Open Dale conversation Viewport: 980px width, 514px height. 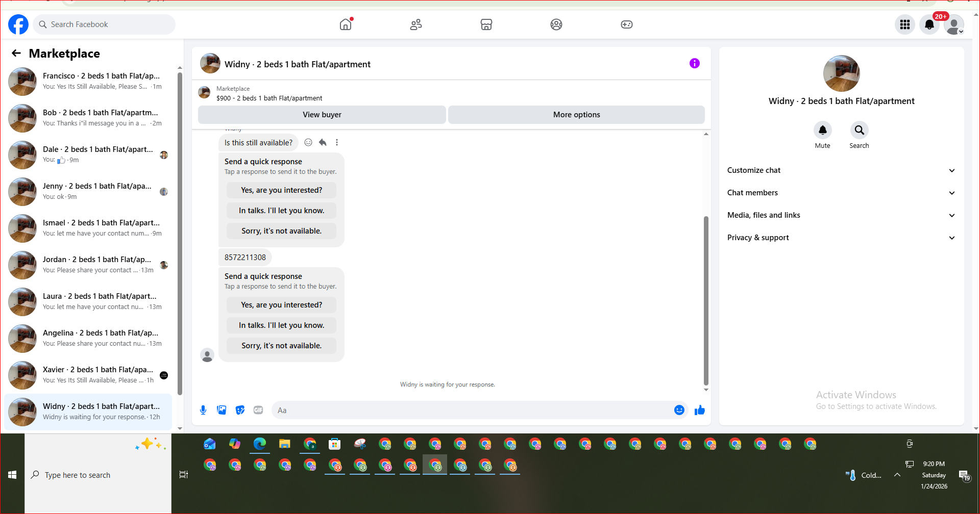click(88, 155)
